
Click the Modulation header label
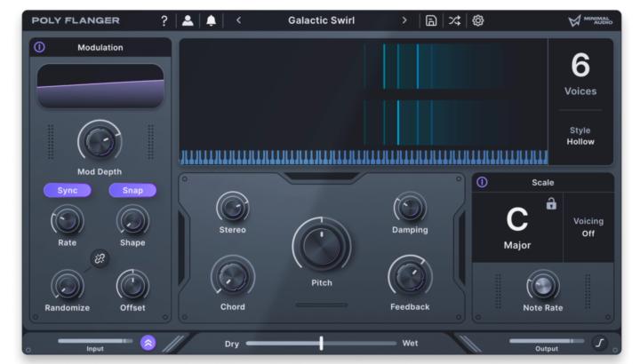(x=100, y=47)
